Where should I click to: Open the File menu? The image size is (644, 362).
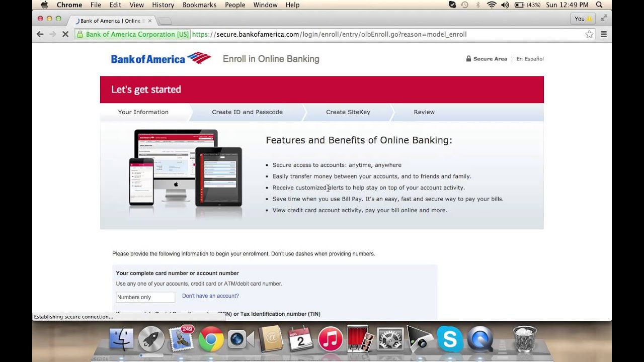tap(96, 5)
